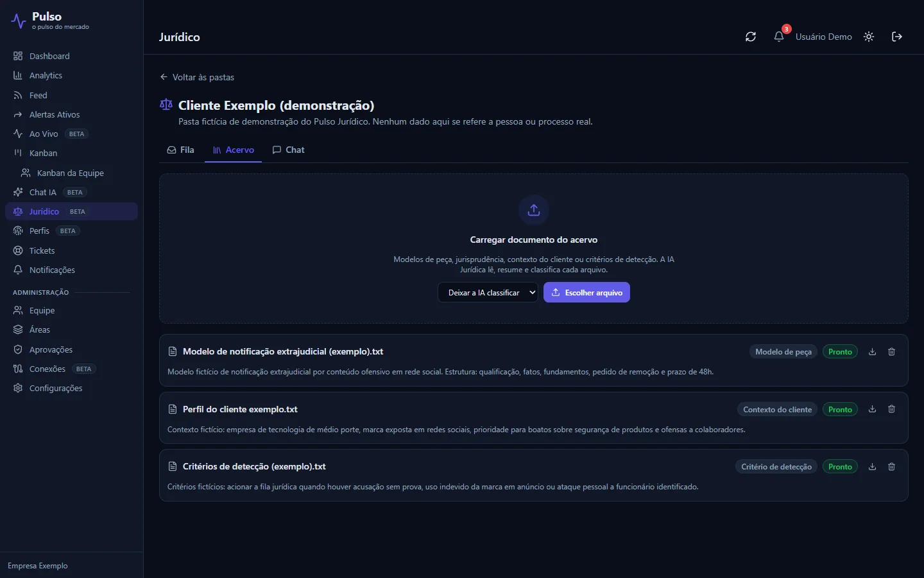Click Usuário Demo user name

pyautogui.click(x=823, y=37)
